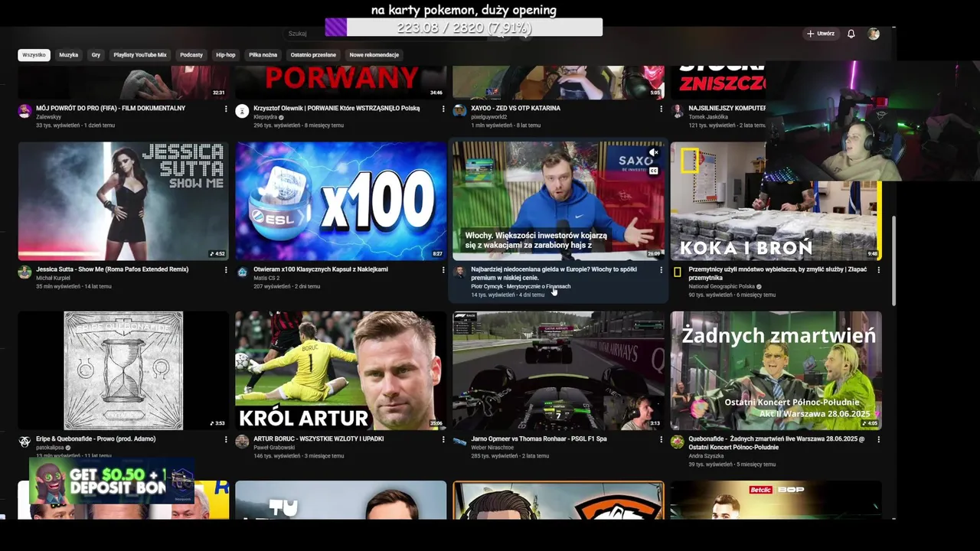Open options menu for Krzysztof Olewnik video
Viewport: 980px width, 551px height.
tap(443, 109)
